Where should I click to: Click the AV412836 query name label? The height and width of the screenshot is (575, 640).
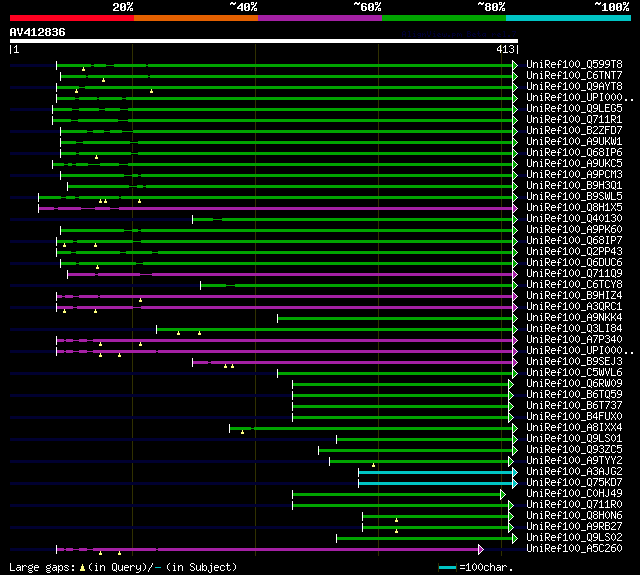pyautogui.click(x=38, y=32)
